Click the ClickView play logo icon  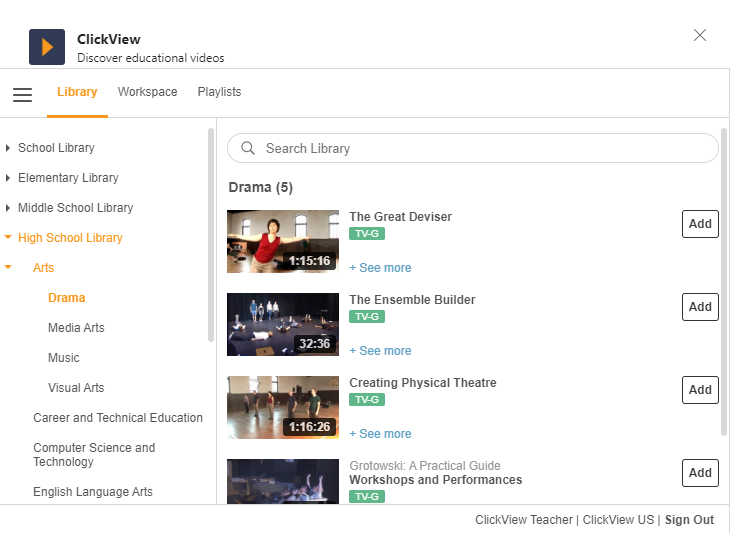pos(47,47)
